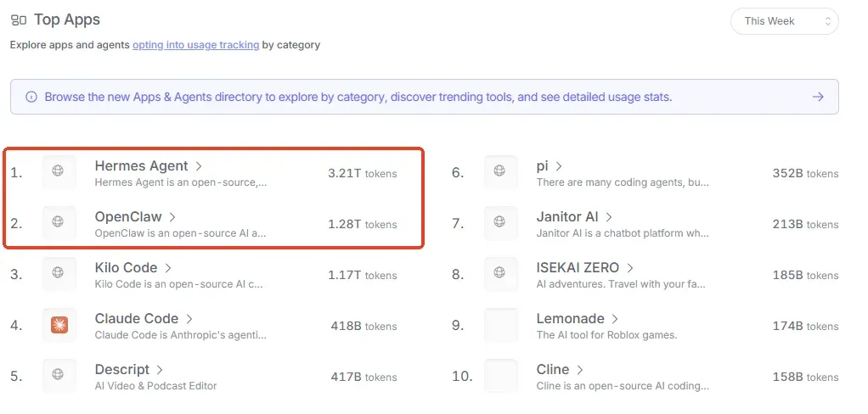The height and width of the screenshot is (414, 868).
Task: Click the Top Apps heading icon
Action: (19, 20)
